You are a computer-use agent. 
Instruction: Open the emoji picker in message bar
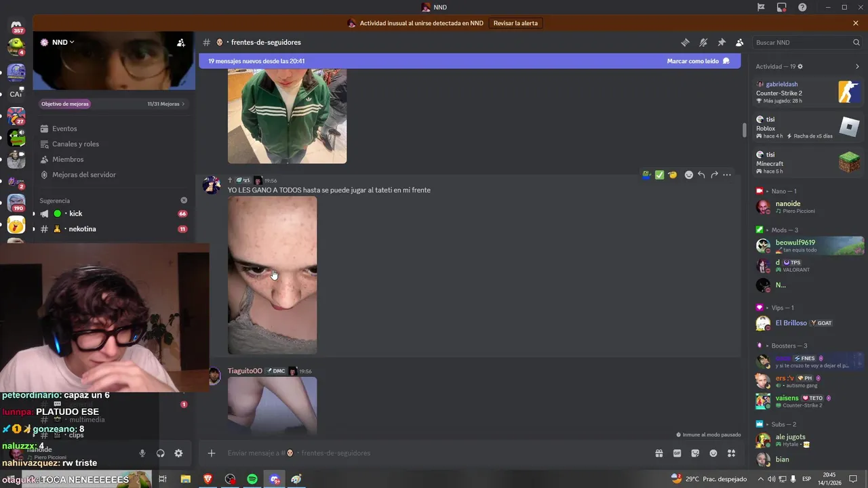tap(713, 453)
